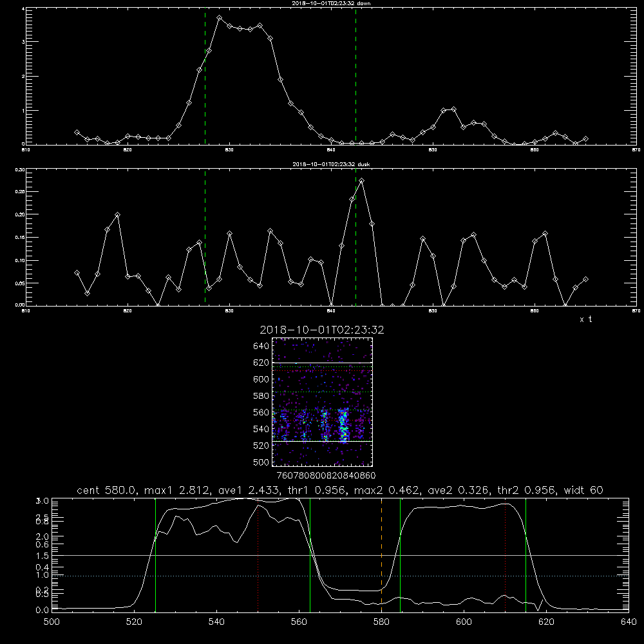Screen dimensions: 644x644
Task: Click the red dotted line at 550 in bottom plot
Action: click(x=258, y=554)
